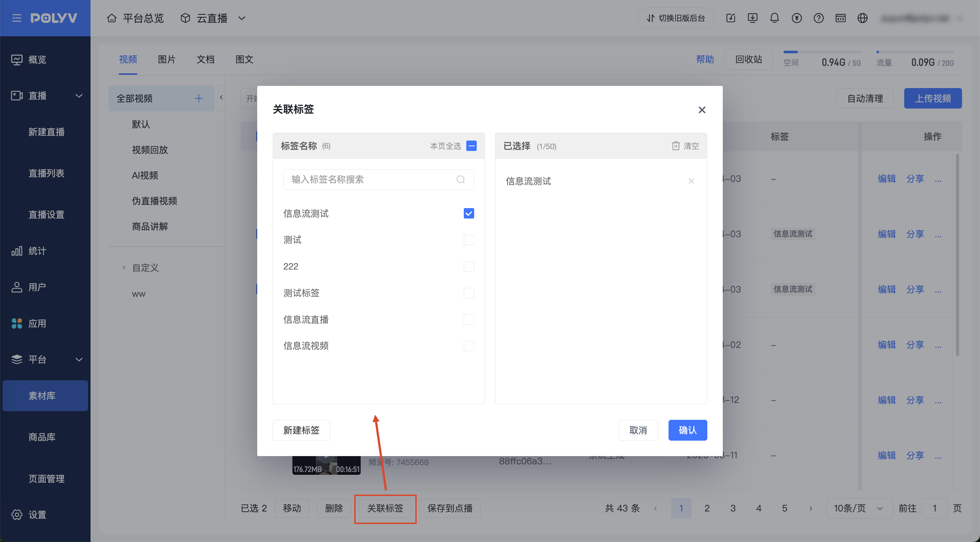Click the 新建标签 button
The image size is (980, 542).
[x=301, y=430]
